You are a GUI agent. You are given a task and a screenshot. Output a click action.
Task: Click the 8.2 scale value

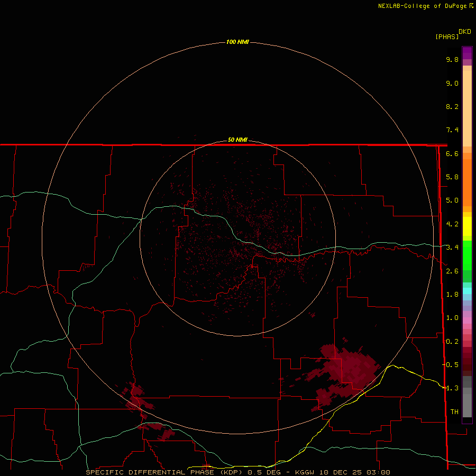[x=452, y=106]
